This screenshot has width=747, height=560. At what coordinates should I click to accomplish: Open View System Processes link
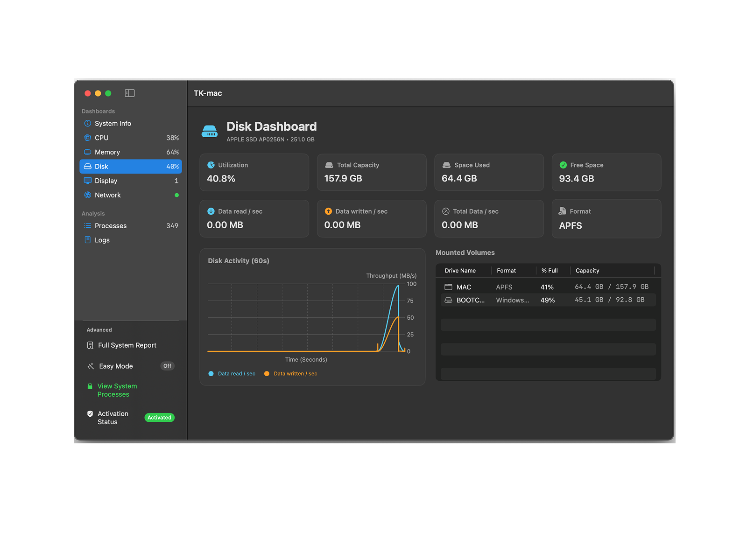click(x=117, y=390)
